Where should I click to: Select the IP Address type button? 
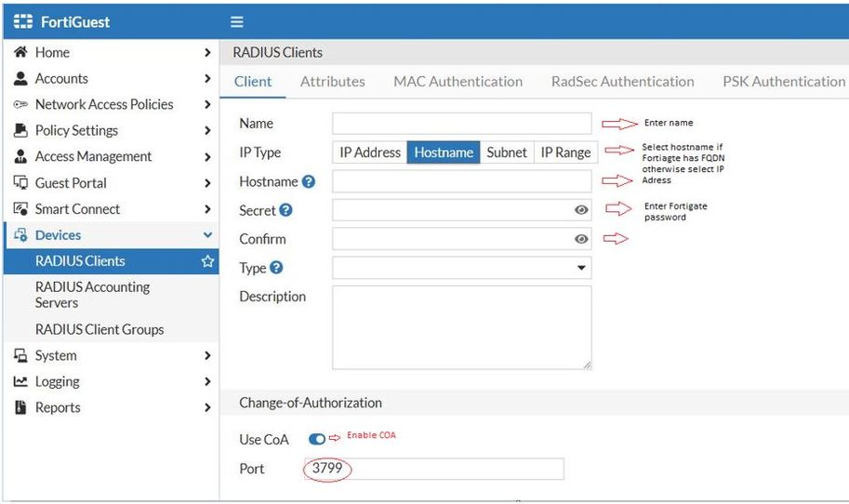pyautogui.click(x=370, y=153)
